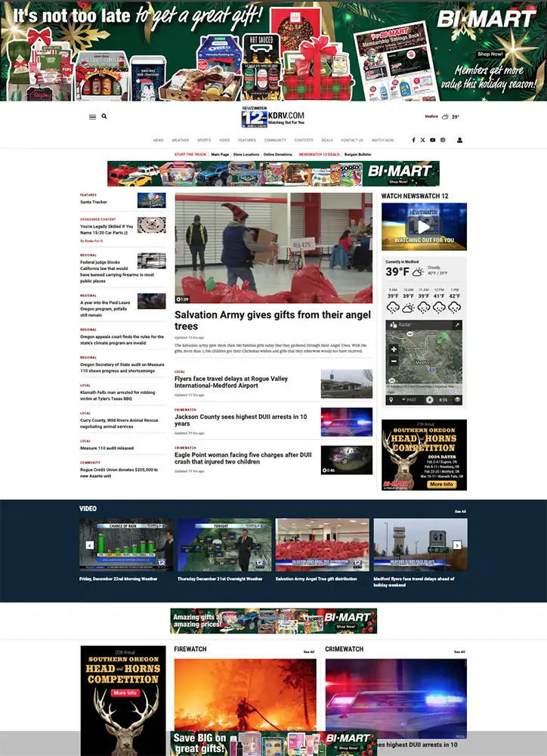Click the current cloudy weather icon by 39°F
Image resolution: width=547 pixels, height=756 pixels.
click(x=418, y=272)
